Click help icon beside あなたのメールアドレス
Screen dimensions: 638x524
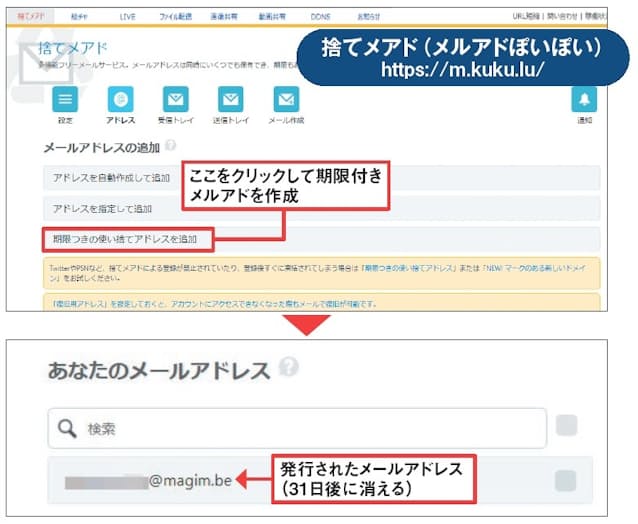tap(289, 367)
